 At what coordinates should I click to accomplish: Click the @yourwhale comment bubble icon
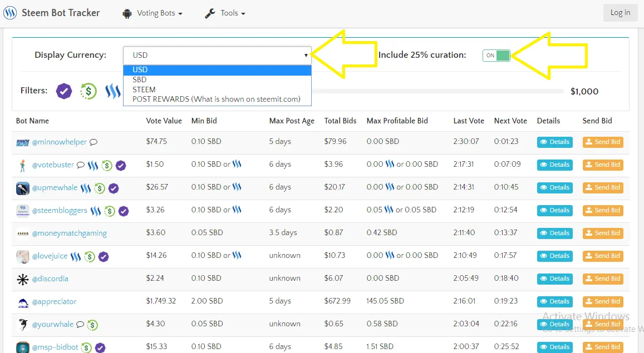click(x=80, y=324)
